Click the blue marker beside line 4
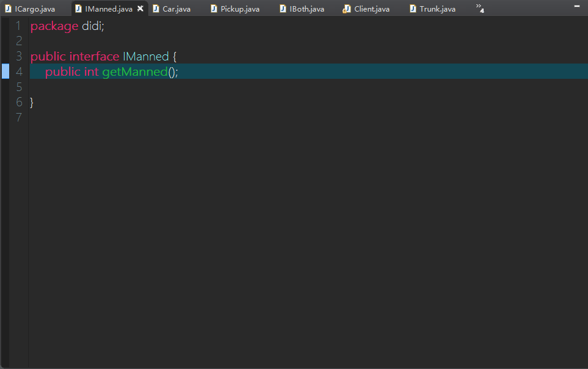Viewport: 588px width, 369px height. tap(5, 71)
